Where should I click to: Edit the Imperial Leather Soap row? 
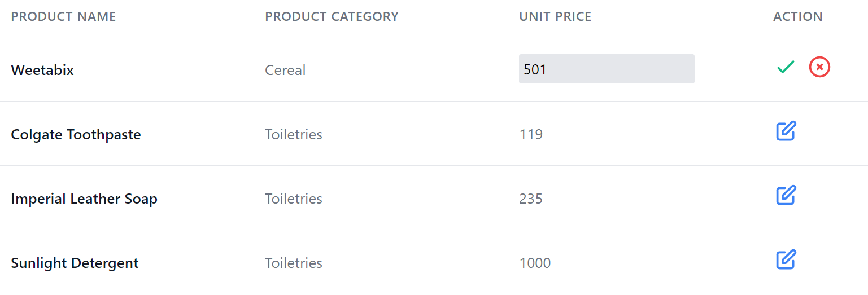[x=786, y=195]
